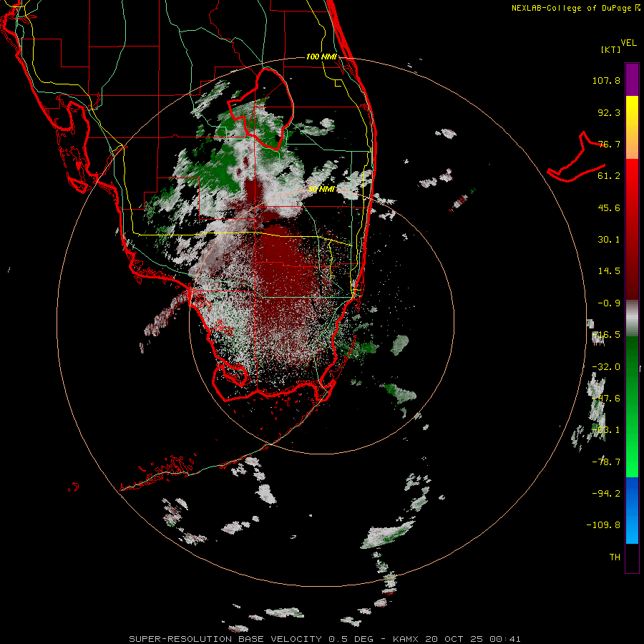Click the Super-Resolution Base Velocity caption

[x=325, y=639]
